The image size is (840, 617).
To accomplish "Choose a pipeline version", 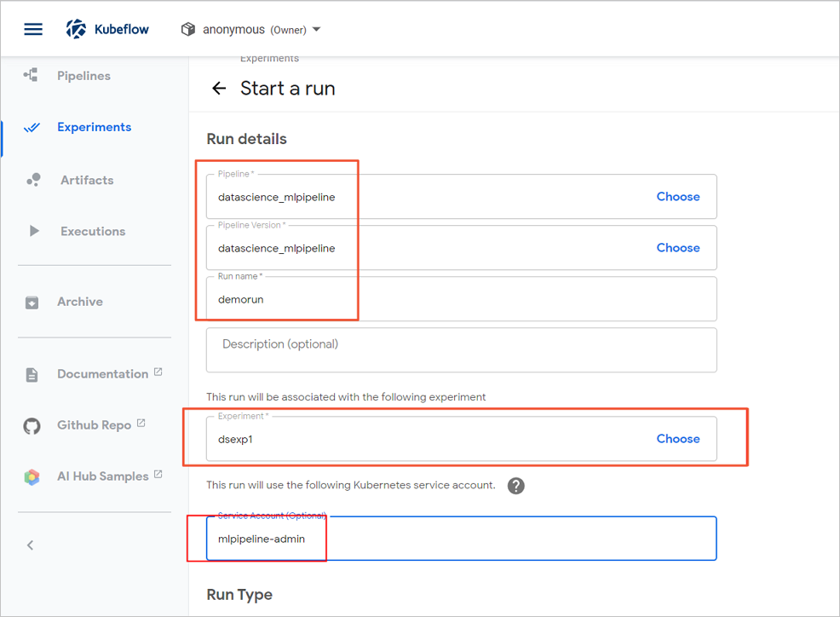I will click(677, 248).
